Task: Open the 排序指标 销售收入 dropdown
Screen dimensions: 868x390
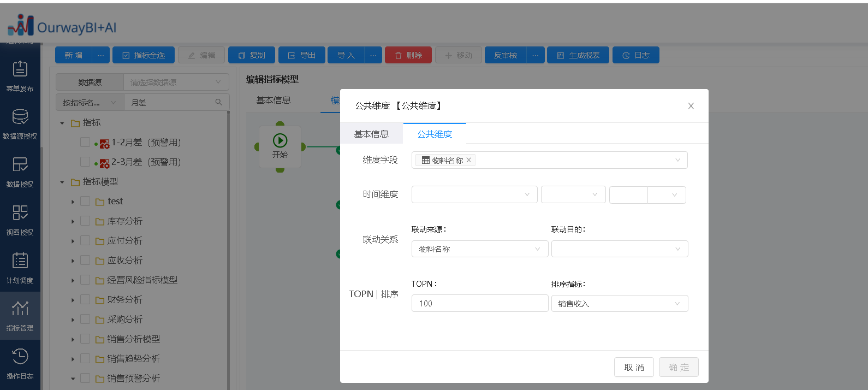Action: [x=619, y=304]
